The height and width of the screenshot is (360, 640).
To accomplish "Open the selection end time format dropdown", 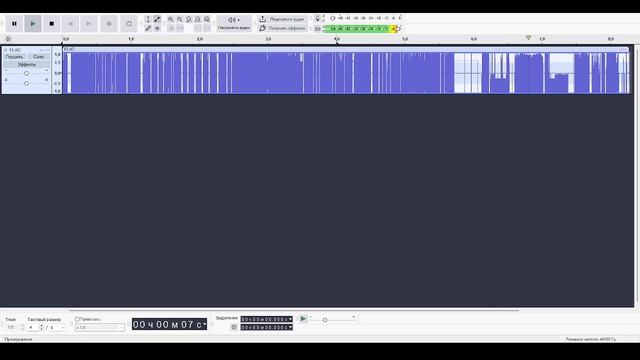I will 290,327.
